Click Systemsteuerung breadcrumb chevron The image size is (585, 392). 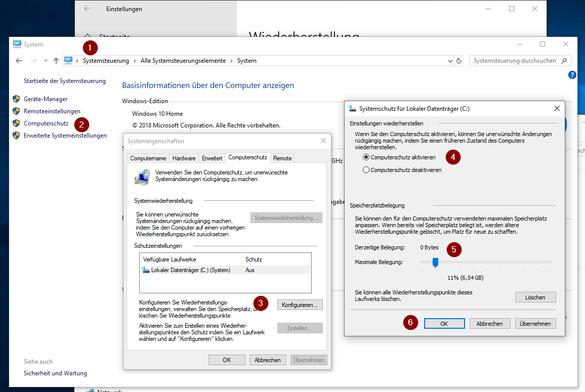(x=135, y=61)
